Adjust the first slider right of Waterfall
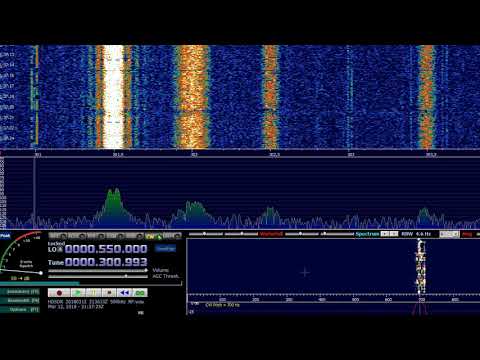Viewport: 480px width, 360px height. (x=302, y=234)
